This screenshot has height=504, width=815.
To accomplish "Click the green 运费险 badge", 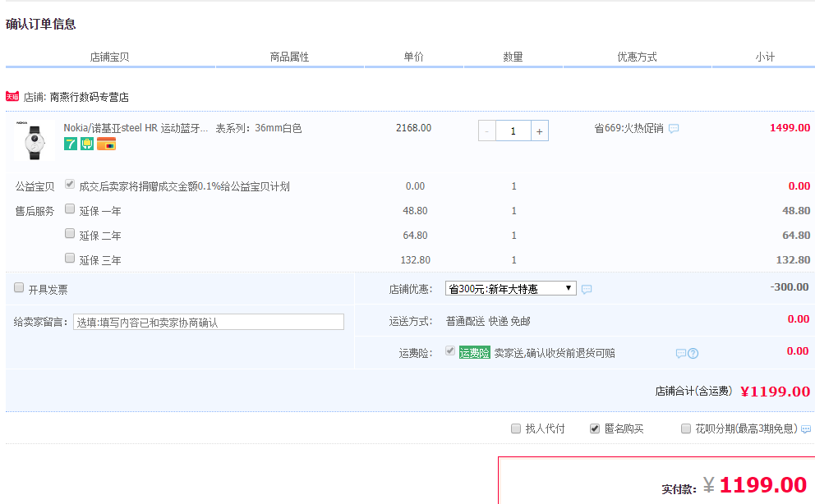I will (475, 353).
